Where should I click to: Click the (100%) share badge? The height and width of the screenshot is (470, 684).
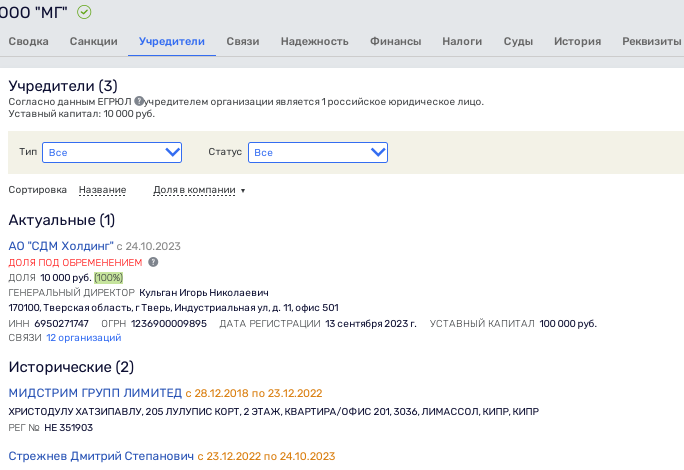point(109,278)
